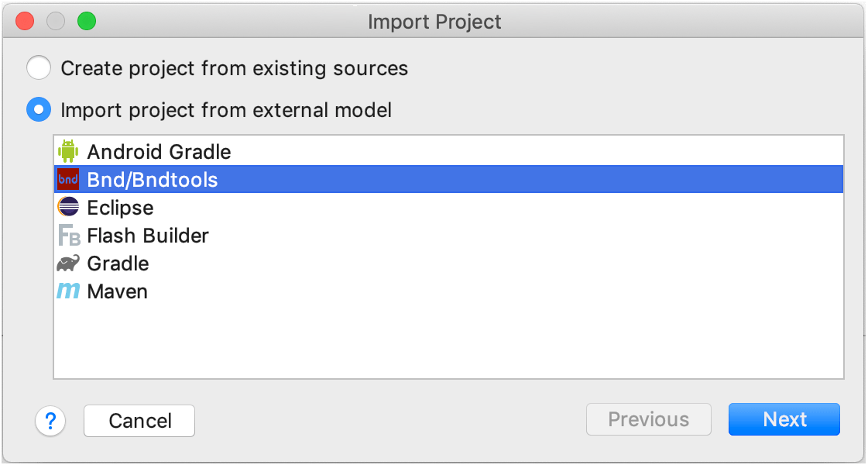Click the Gradle elephant icon
The height and width of the screenshot is (465, 868).
click(68, 263)
